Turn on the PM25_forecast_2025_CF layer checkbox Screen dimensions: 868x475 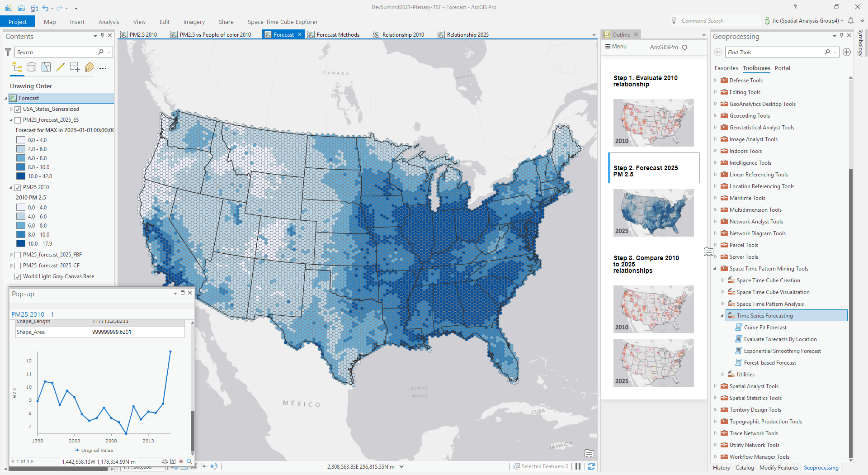pos(18,266)
